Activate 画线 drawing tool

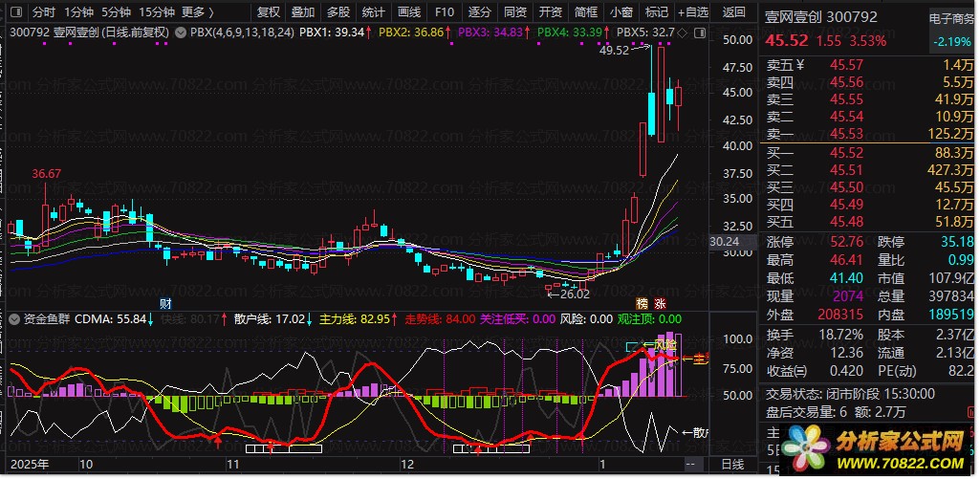(x=409, y=11)
